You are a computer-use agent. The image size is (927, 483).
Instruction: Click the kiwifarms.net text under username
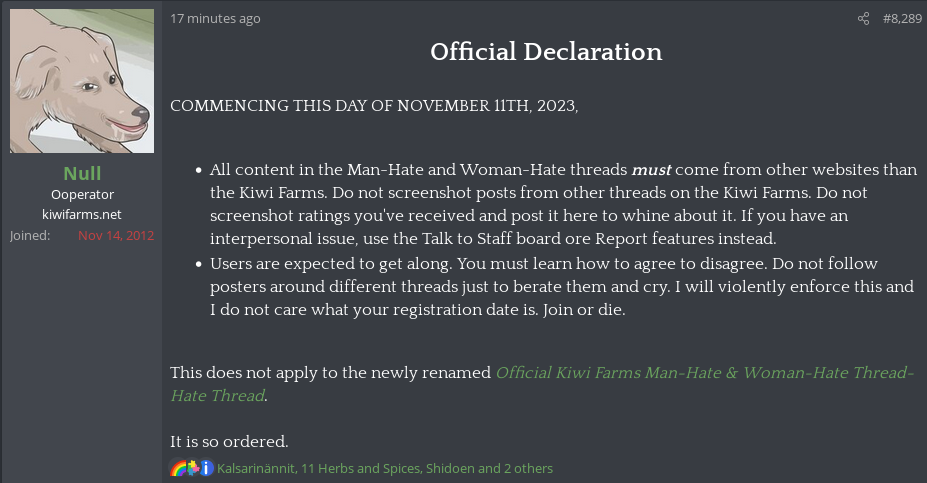(82, 214)
